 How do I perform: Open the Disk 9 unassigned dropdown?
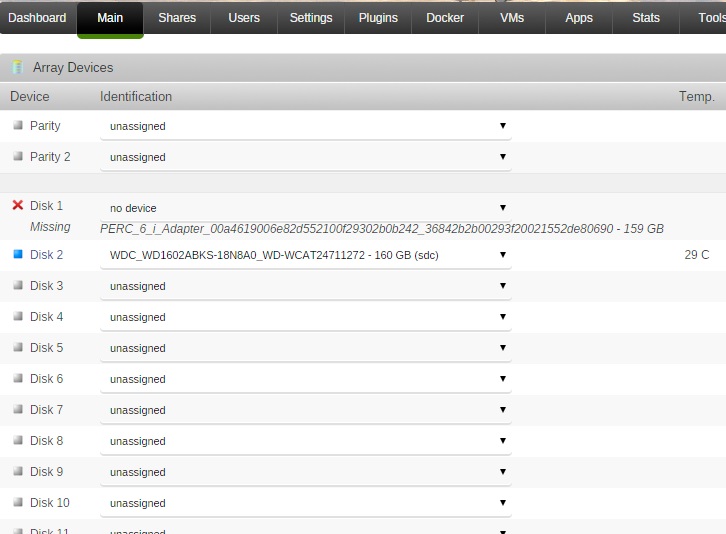click(306, 472)
